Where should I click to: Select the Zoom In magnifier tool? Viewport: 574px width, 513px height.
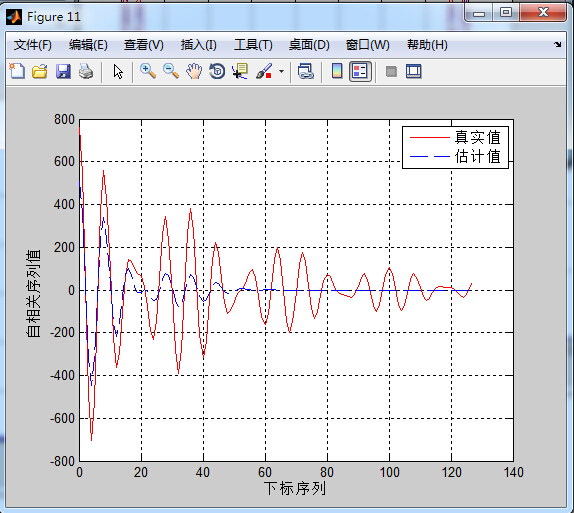(148, 71)
